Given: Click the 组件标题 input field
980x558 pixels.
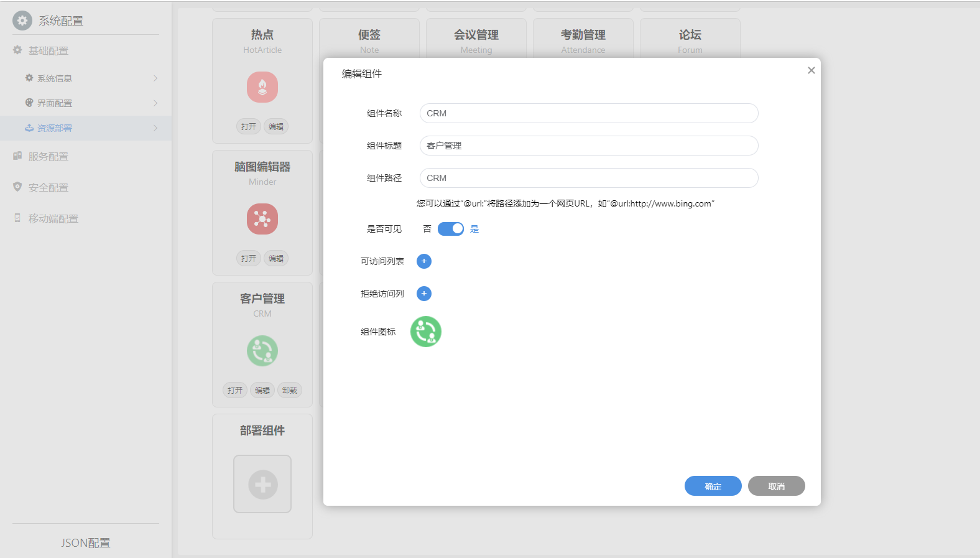Looking at the screenshot, I should pyautogui.click(x=588, y=146).
